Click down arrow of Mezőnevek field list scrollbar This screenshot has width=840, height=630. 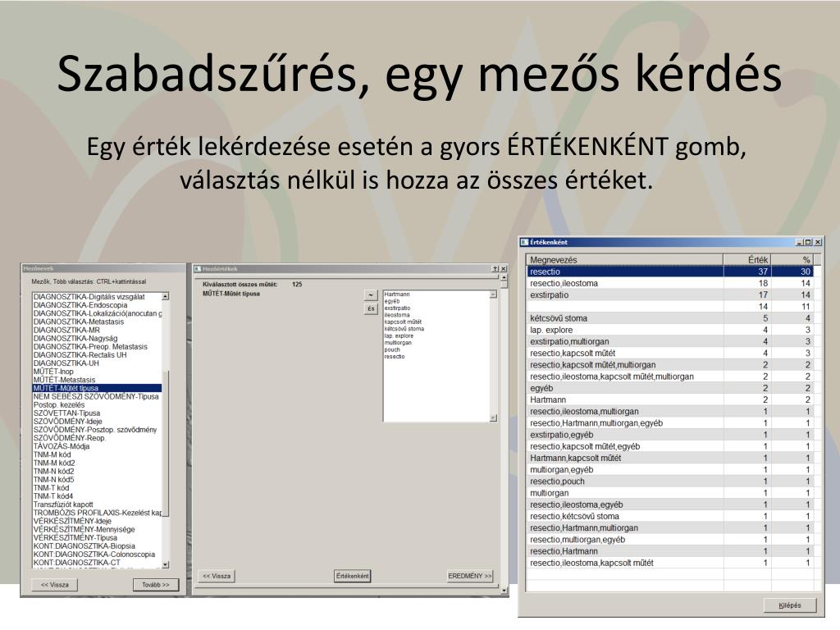[165, 564]
